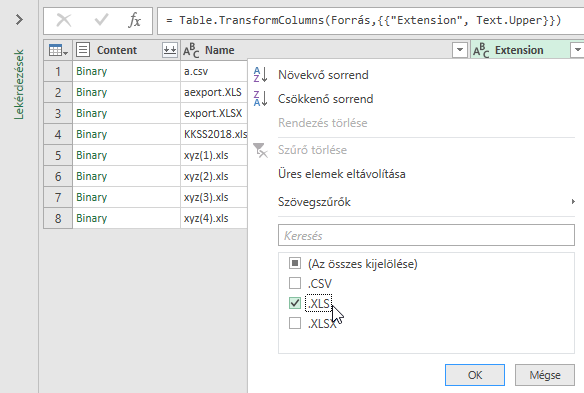The height and width of the screenshot is (393, 584).
Task: Expand the Lekérdezések queries pane chevron
Action: pos(19,19)
